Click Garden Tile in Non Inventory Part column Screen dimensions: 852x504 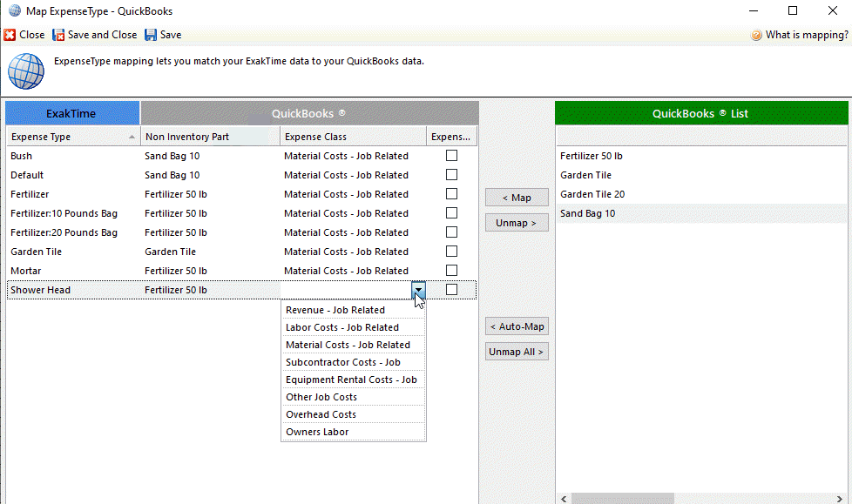click(170, 252)
